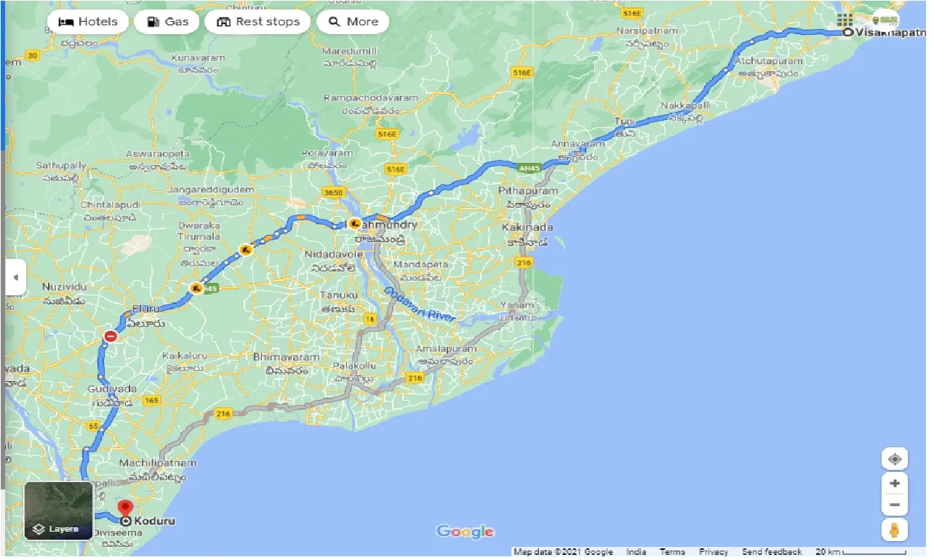Viewport: 934px width, 560px height.
Task: Click the show your location icon
Action: 894,460
